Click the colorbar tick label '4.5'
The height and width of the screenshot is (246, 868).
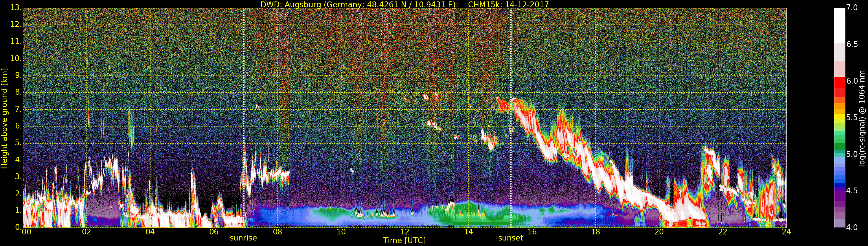pos(852,191)
